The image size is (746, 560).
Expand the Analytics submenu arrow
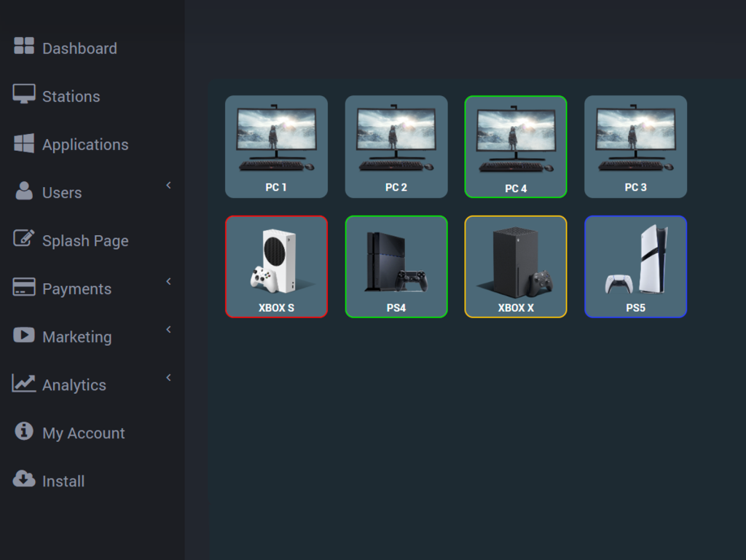click(x=168, y=378)
